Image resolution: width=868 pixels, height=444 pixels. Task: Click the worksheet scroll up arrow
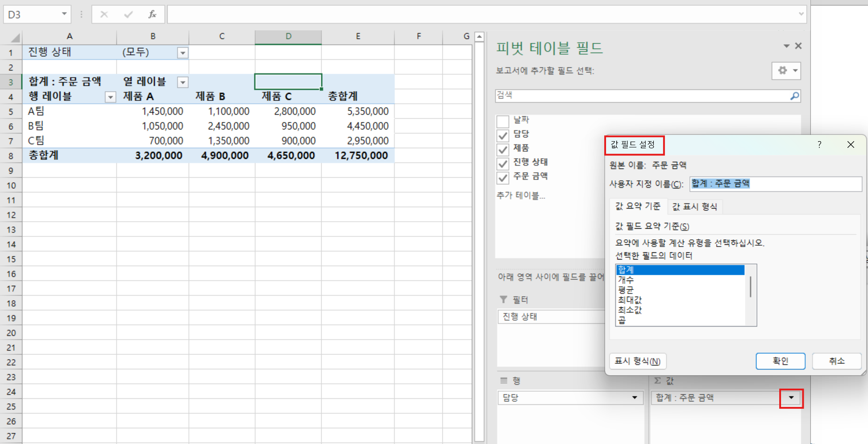(x=479, y=37)
